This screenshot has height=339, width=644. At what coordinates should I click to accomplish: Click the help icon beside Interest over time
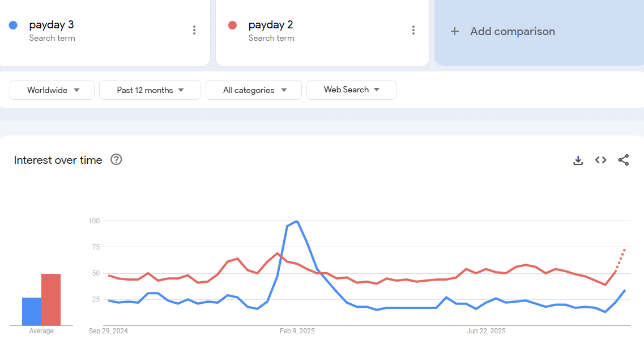coord(116,160)
